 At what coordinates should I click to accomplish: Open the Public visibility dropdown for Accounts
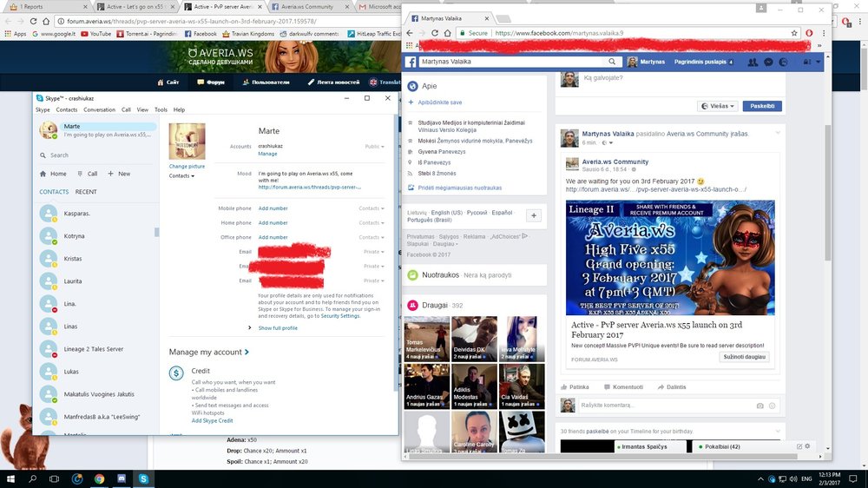374,147
